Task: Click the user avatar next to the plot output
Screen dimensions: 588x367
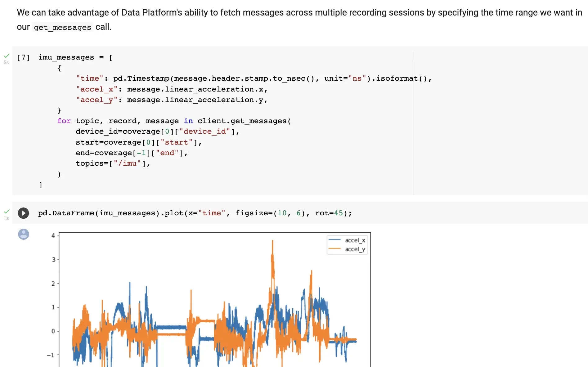Action: click(24, 234)
